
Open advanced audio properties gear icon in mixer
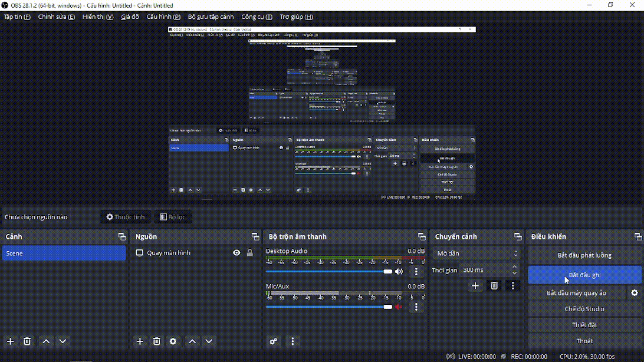coord(273,341)
